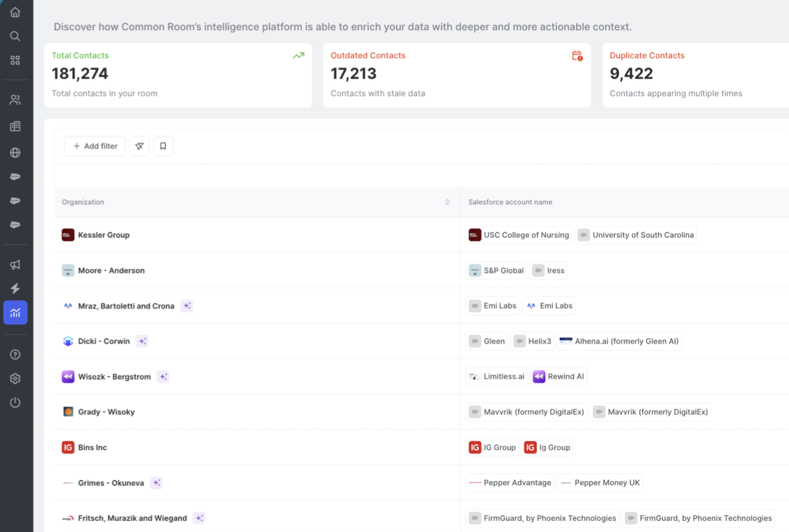Select the highlighted analytics chart icon
The height and width of the screenshot is (532, 789).
click(x=15, y=313)
